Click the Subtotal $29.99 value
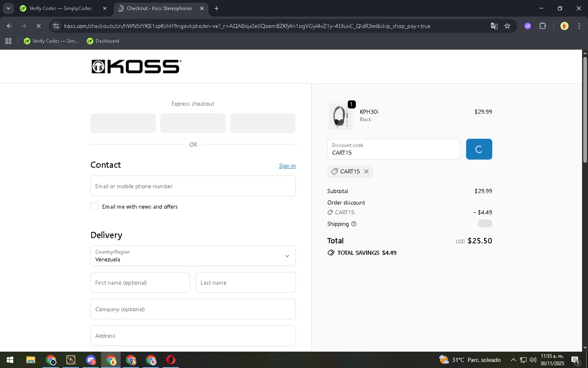This screenshot has height=368, width=588. (x=483, y=191)
